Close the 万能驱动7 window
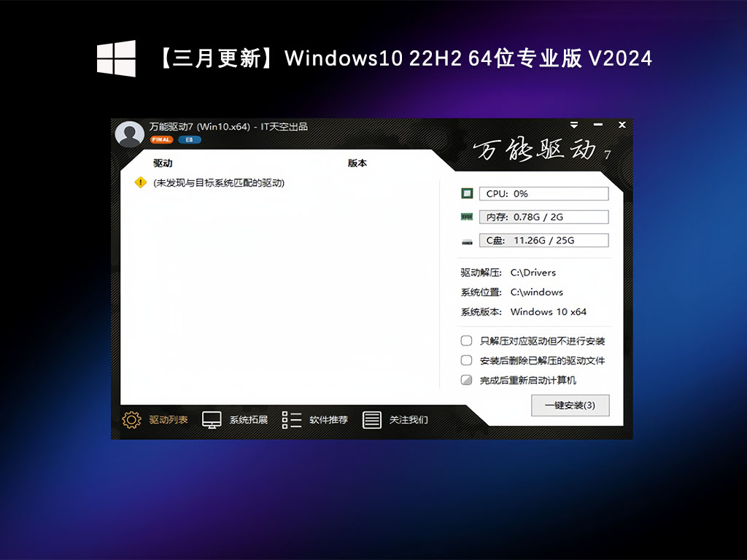This screenshot has width=747, height=560. [622, 125]
